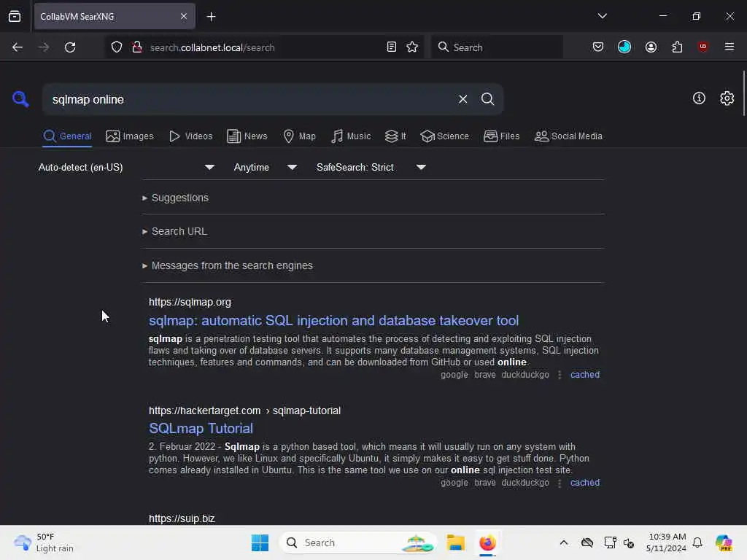Click the Firefox taskbar icon
The image size is (747, 560).
point(487,542)
